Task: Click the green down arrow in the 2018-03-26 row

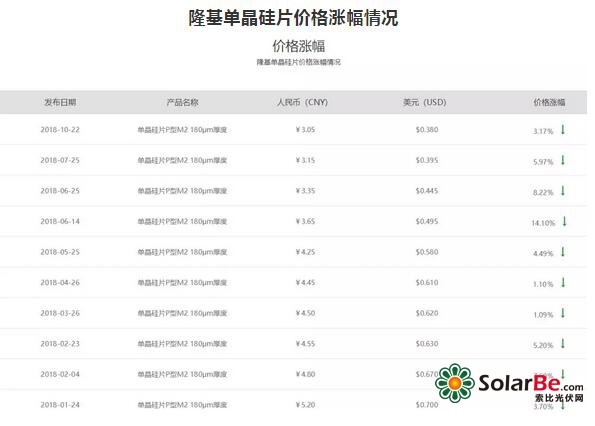Action: click(563, 313)
